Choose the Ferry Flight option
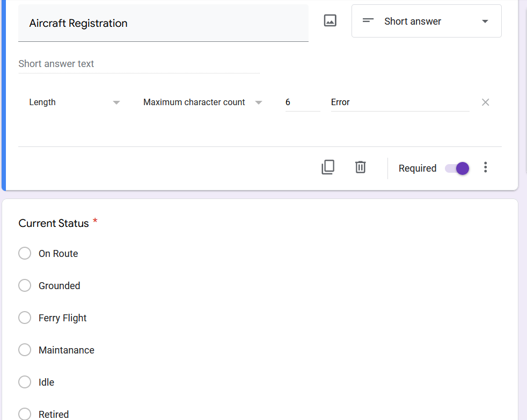The image size is (527, 420). (25, 318)
